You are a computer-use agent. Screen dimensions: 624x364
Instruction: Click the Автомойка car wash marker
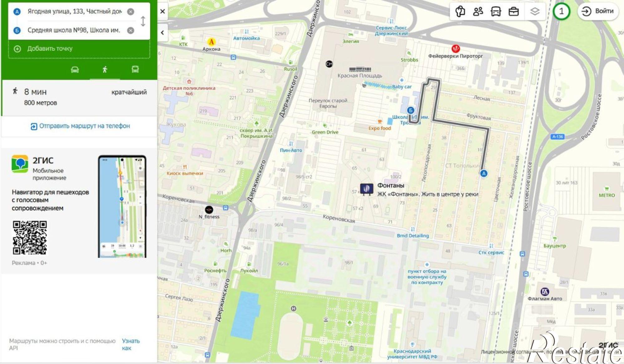tap(246, 32)
